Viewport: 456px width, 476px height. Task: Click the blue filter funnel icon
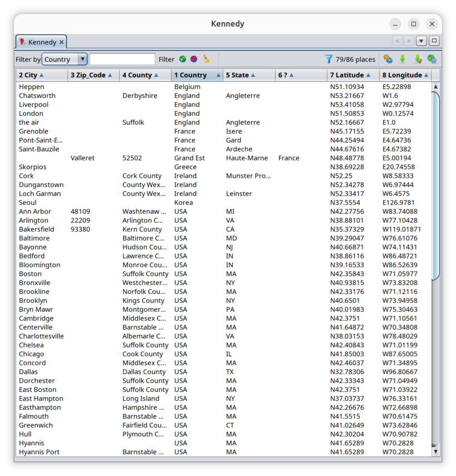(328, 58)
